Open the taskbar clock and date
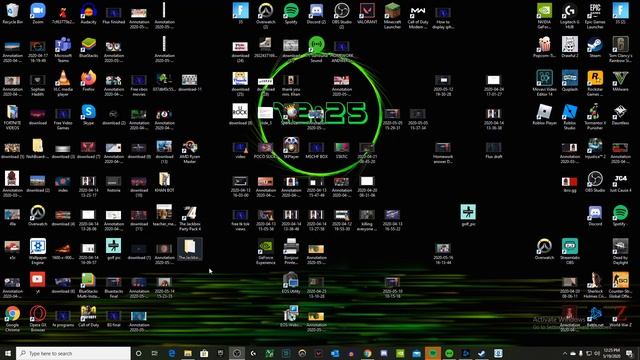 (x=611, y=353)
